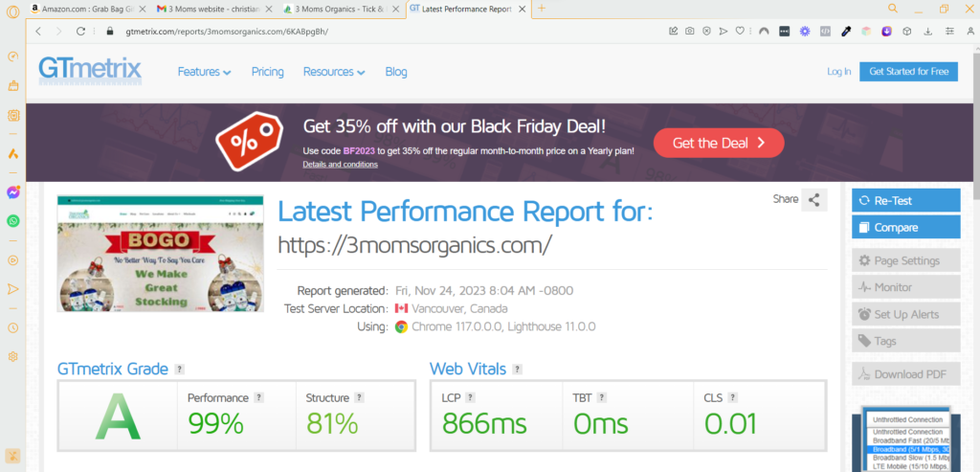
Task: Click the help icon beside TBT
Action: pyautogui.click(x=601, y=397)
